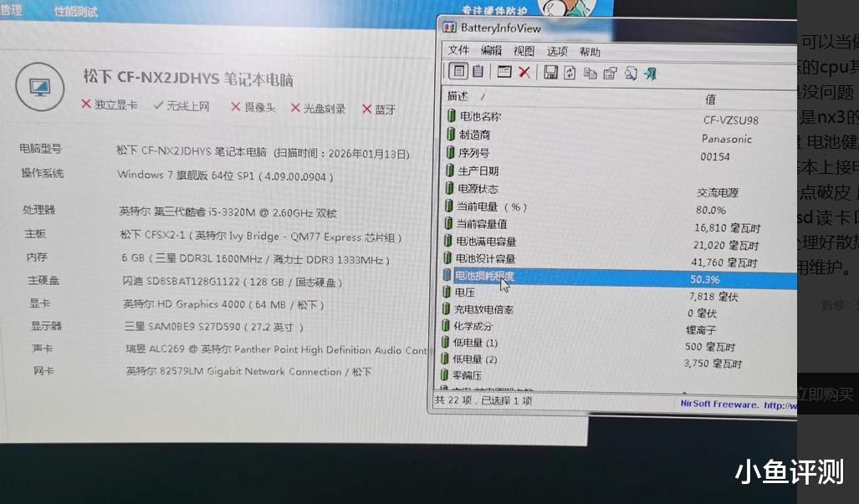Image resolution: width=859 pixels, height=504 pixels.
Task: Click the 锂离子 chemistry value
Action: (x=701, y=330)
